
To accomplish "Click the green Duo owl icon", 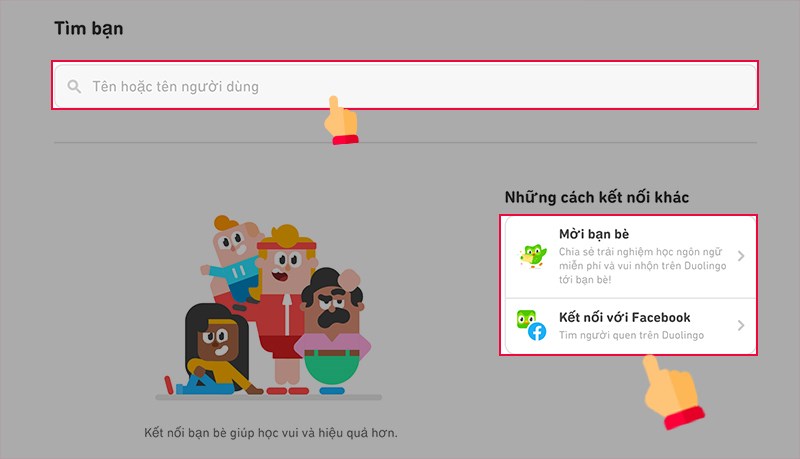I will tap(534, 256).
